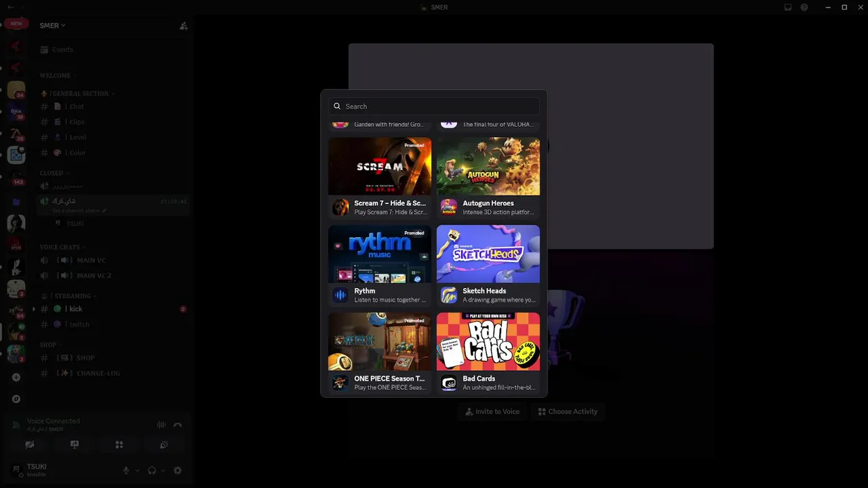Viewport: 868px width, 488px height.
Task: Open the Chat text channel
Action: pyautogui.click(x=113, y=106)
